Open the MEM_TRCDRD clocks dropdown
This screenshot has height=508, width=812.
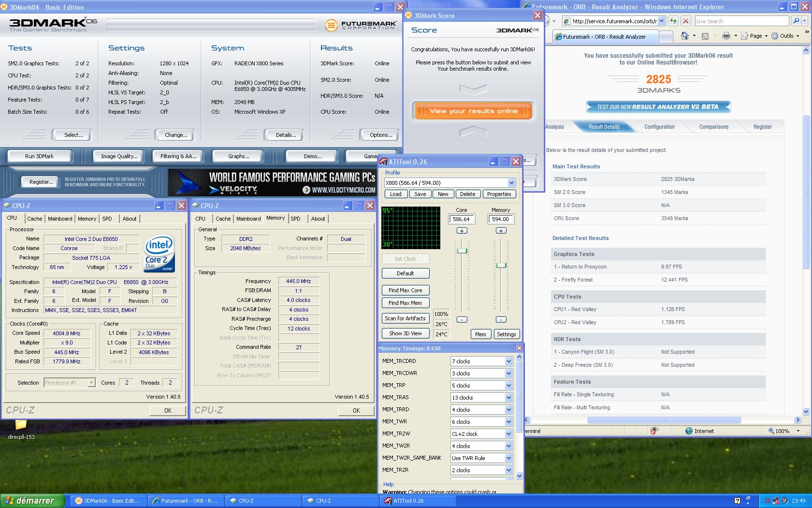(508, 361)
